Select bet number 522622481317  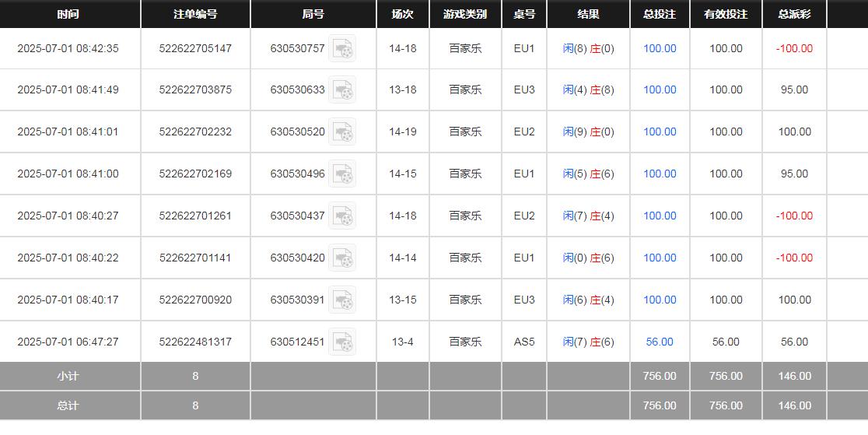(195, 342)
